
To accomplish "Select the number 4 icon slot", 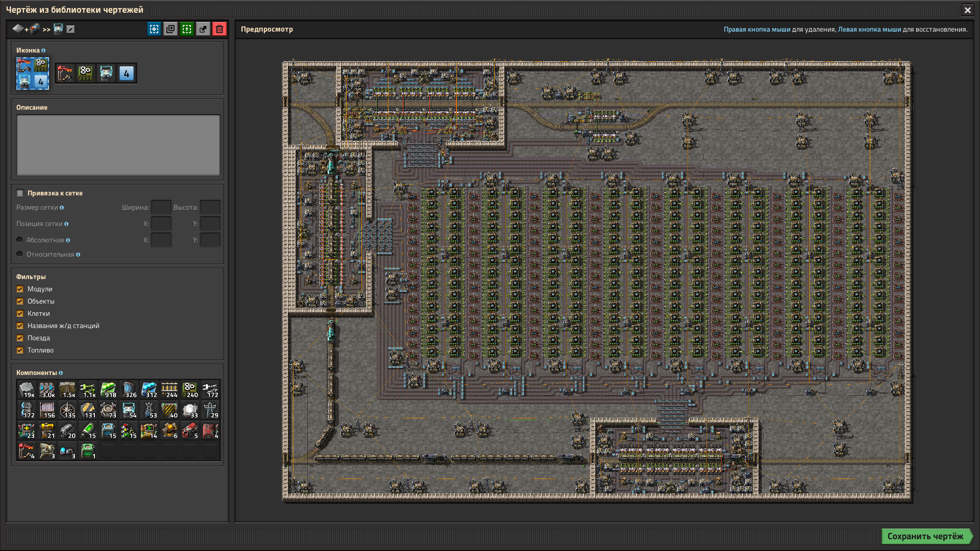I will pyautogui.click(x=127, y=73).
